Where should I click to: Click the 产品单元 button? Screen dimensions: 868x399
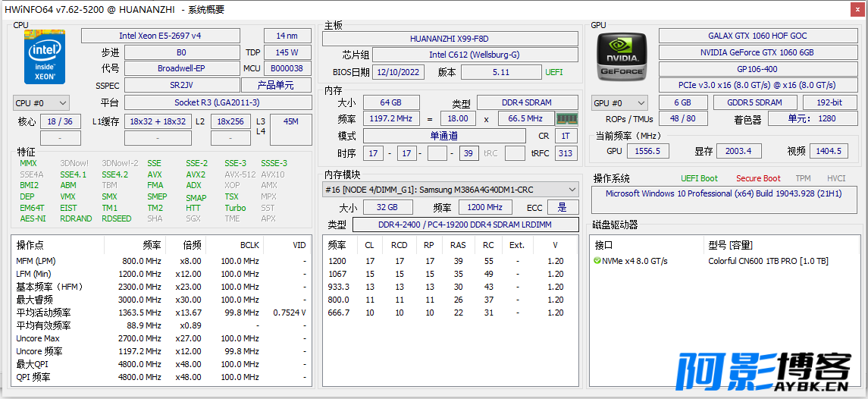click(276, 86)
